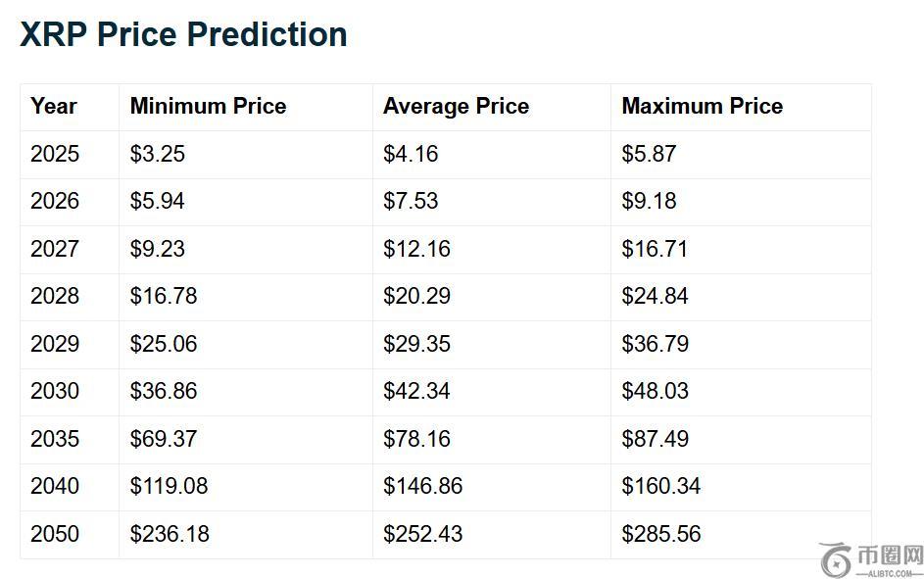The height and width of the screenshot is (579, 924).
Task: Select the Maximum Price column header
Action: pyautogui.click(x=702, y=107)
